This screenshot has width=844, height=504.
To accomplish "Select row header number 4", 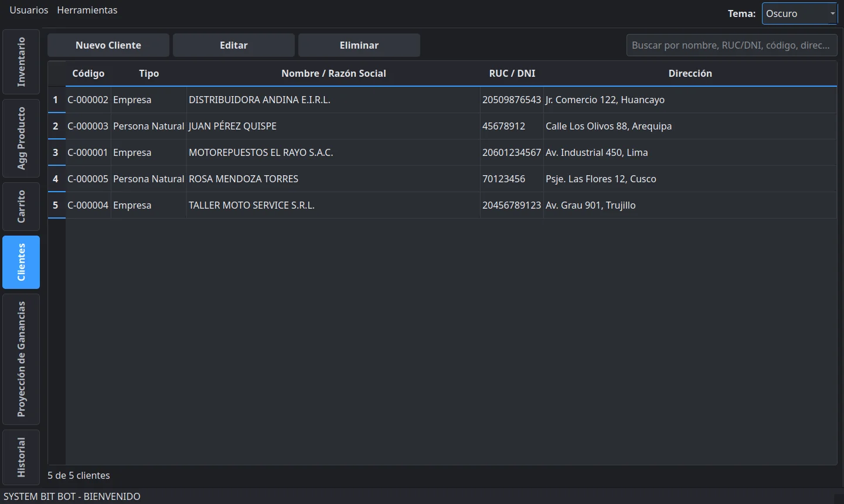I will [x=56, y=179].
